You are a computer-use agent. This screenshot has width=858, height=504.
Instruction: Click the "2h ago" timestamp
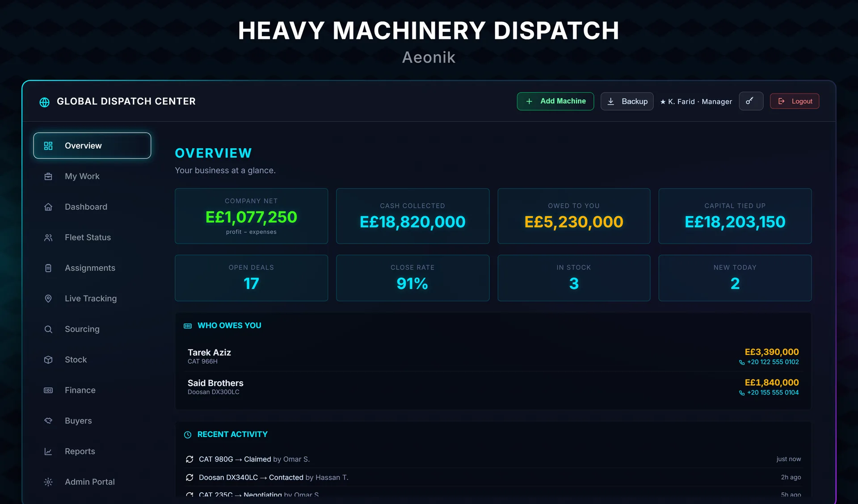pos(791,477)
